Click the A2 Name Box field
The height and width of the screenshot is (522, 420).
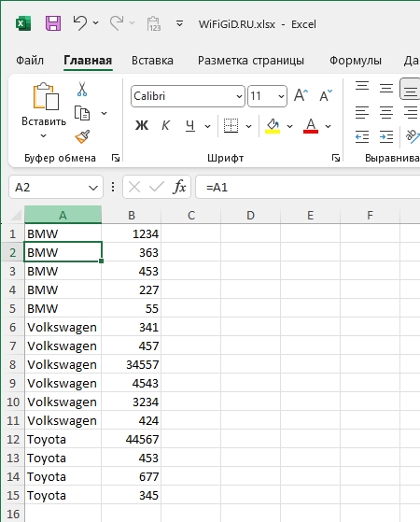point(56,187)
